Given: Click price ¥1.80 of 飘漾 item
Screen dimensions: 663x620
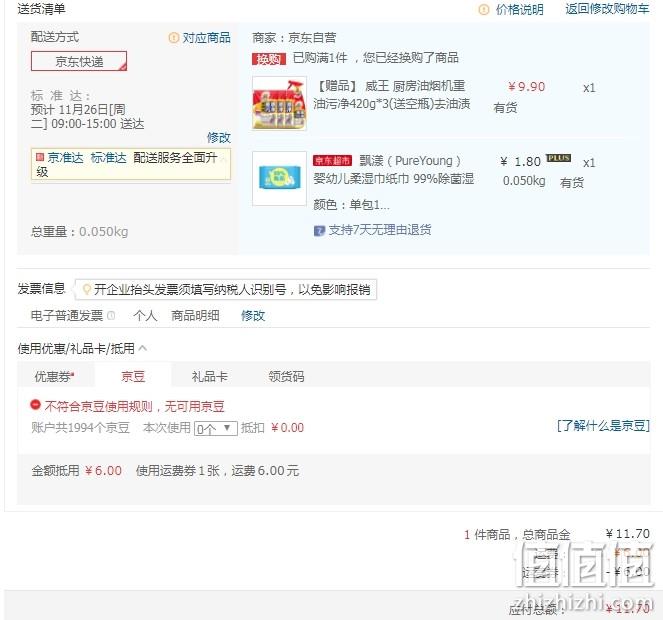Looking at the screenshot, I should (520, 162).
